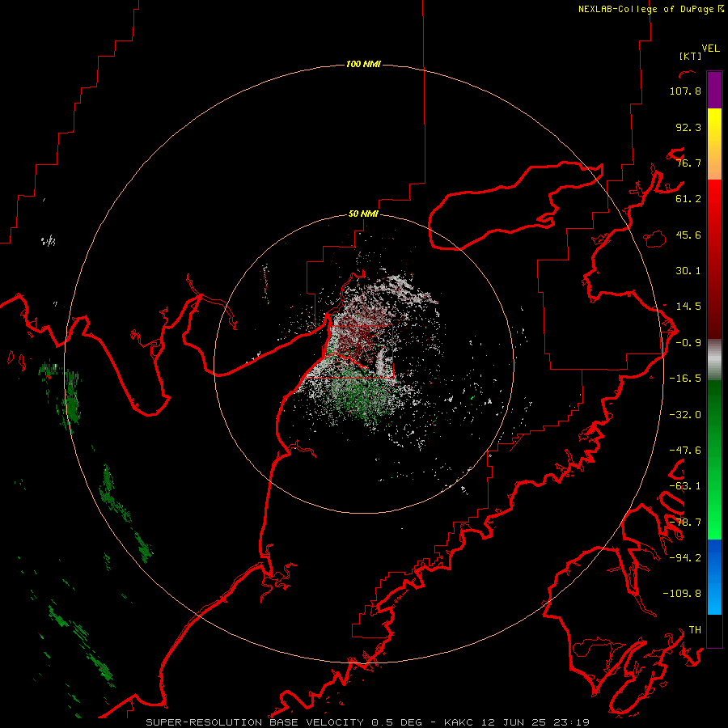The image size is (728, 728).
Task: Select the 92.3 velocity scale value
Action: [688, 127]
